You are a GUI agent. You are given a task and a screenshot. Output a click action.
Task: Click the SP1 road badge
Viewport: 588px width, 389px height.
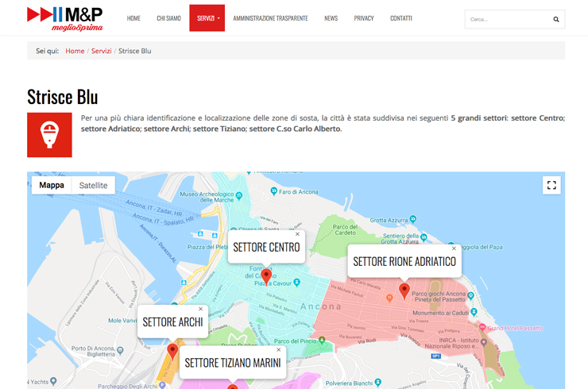click(435, 356)
